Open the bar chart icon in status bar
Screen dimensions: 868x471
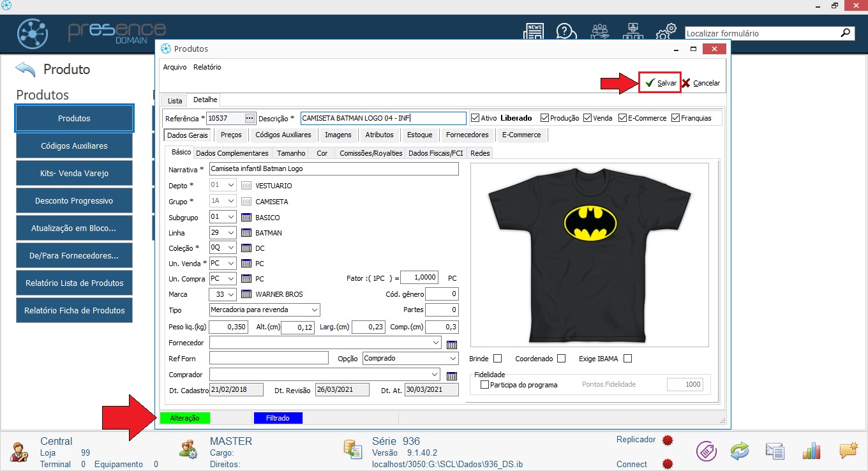pyautogui.click(x=811, y=451)
